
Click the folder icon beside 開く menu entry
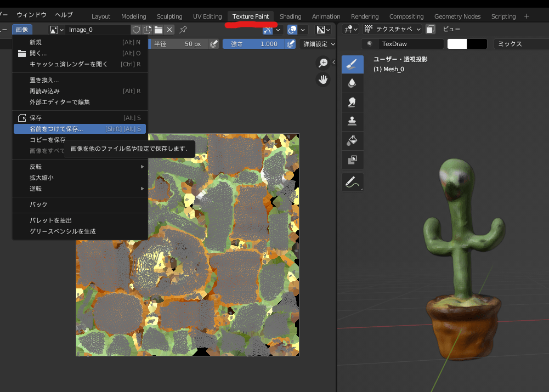click(x=22, y=53)
